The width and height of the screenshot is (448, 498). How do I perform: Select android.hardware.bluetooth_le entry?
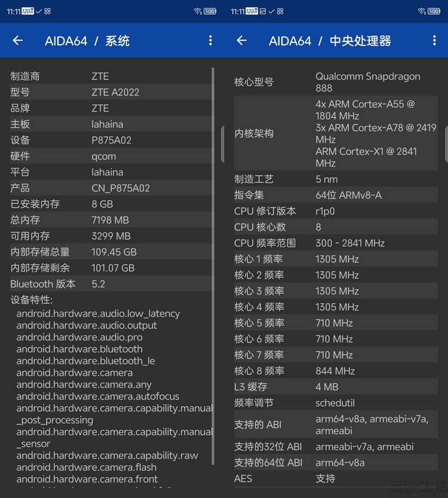tap(85, 361)
